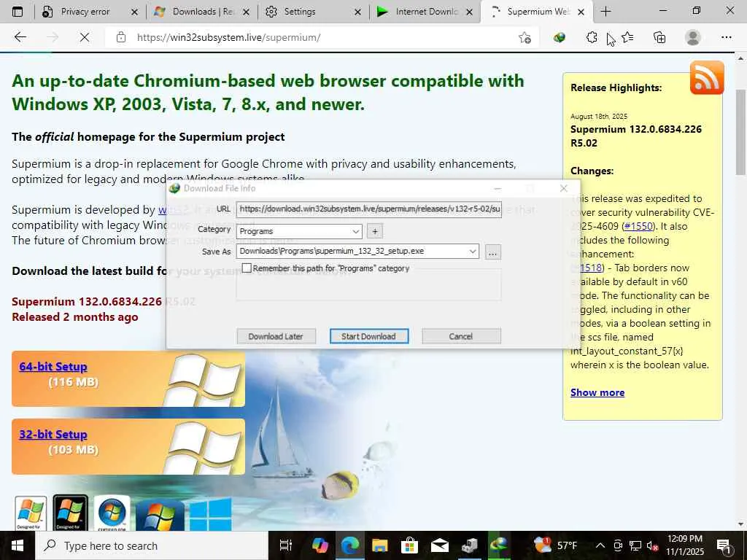
Task: Click the tab actions menu icon
Action: tap(18, 12)
